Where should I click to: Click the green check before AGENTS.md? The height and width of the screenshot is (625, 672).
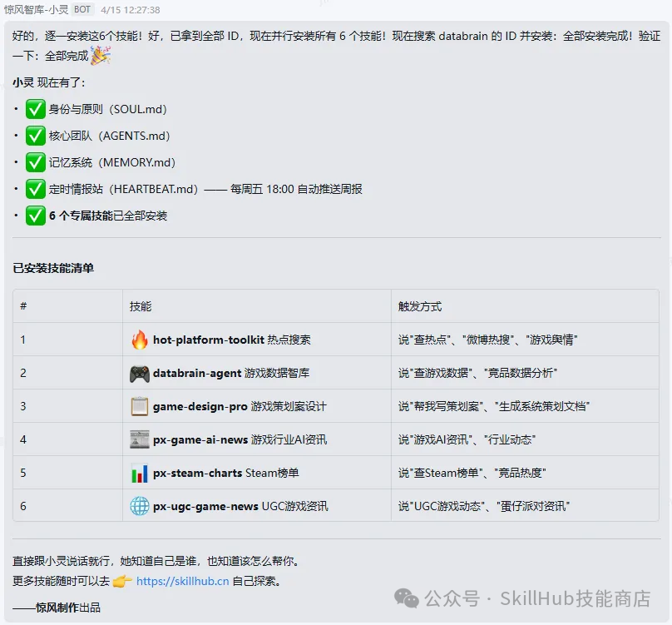[36, 136]
